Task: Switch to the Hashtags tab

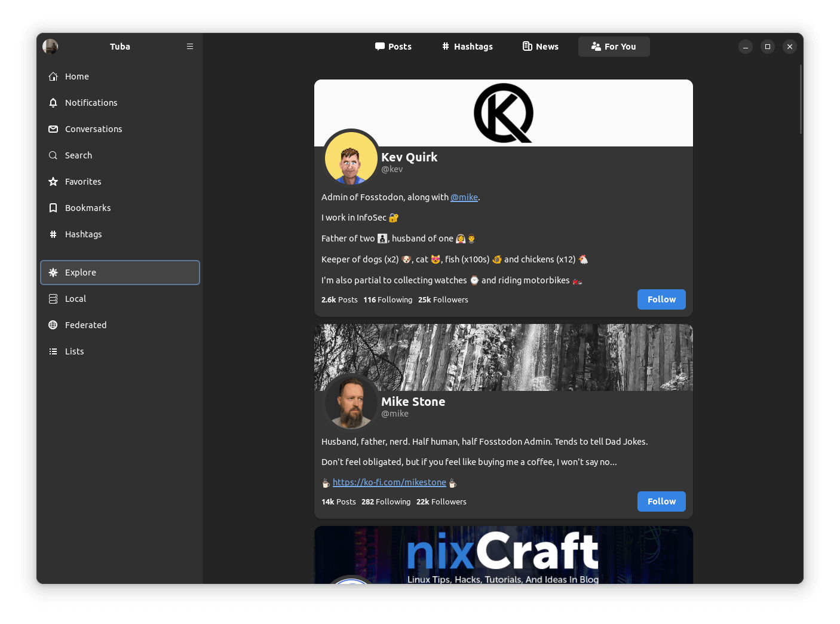Action: click(467, 47)
